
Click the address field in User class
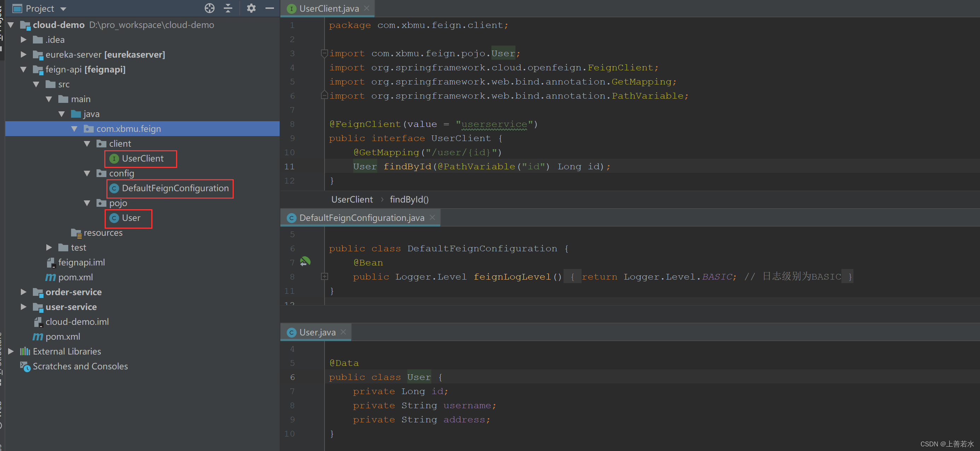(464, 420)
